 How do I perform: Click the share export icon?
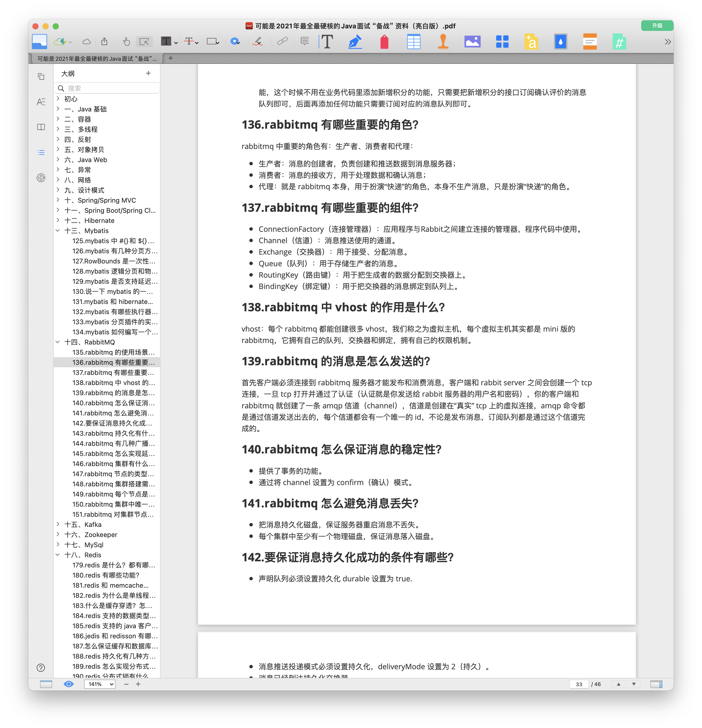pyautogui.click(x=104, y=42)
